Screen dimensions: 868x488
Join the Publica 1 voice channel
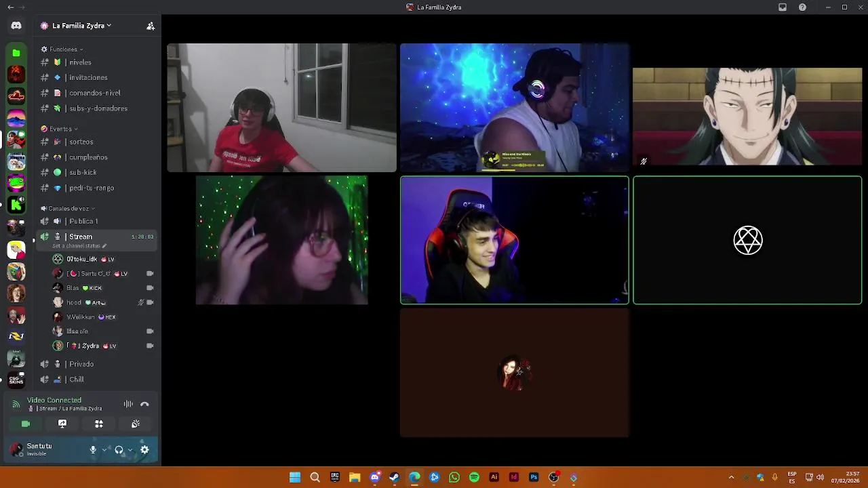tap(97, 221)
